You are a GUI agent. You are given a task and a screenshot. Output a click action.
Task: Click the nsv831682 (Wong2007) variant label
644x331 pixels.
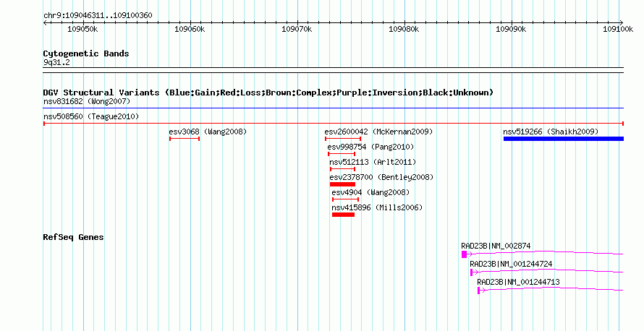click(x=87, y=101)
